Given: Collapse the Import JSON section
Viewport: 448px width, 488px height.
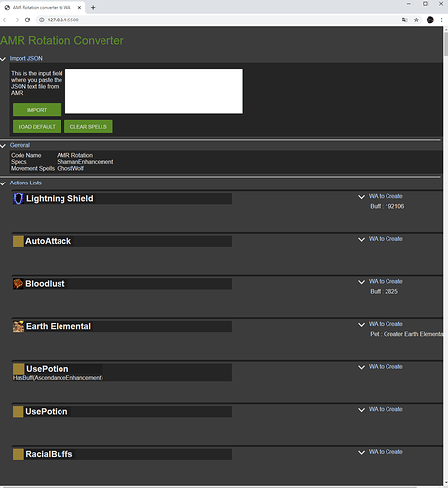Looking at the screenshot, I should pyautogui.click(x=3, y=59).
